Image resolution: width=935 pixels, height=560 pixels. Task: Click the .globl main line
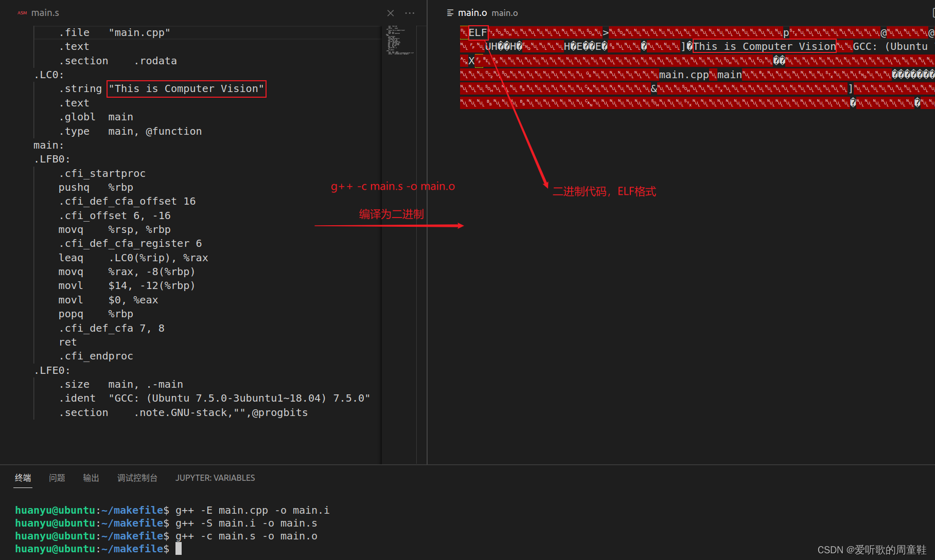point(96,117)
